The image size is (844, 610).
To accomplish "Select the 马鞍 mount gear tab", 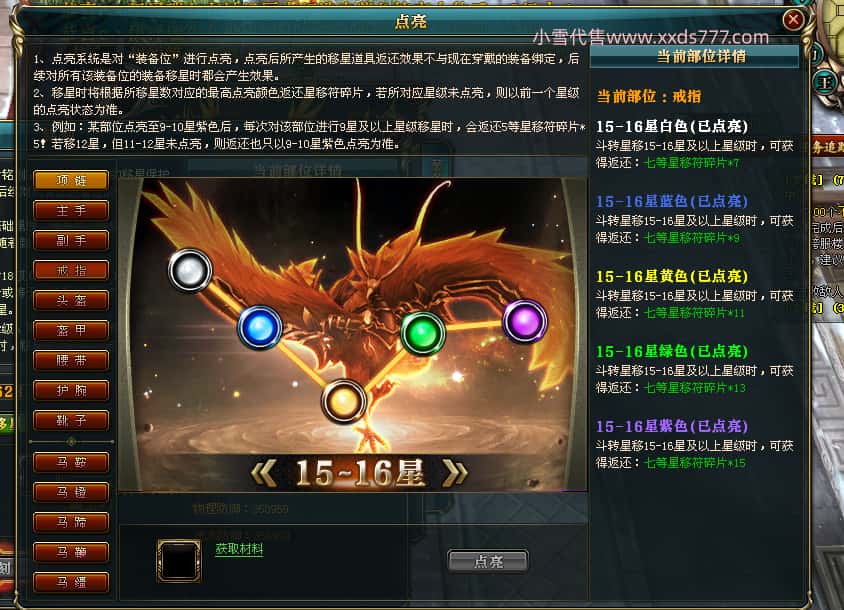I will click(x=71, y=462).
